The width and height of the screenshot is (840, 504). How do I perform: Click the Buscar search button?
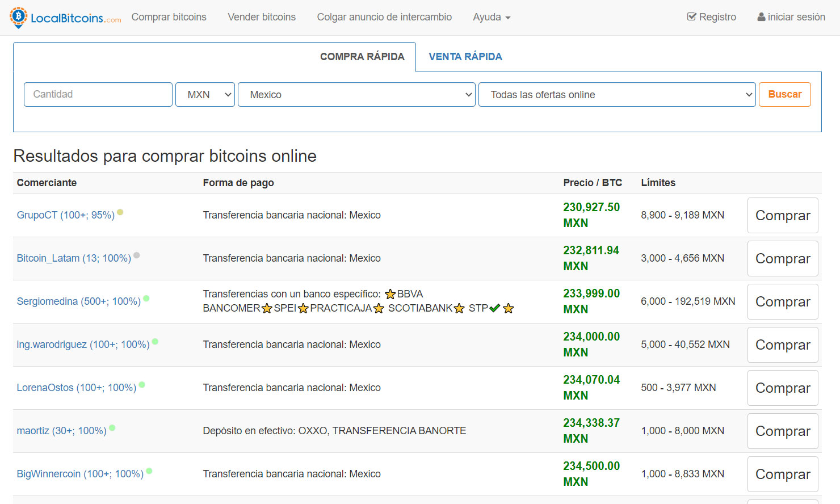[x=785, y=94]
